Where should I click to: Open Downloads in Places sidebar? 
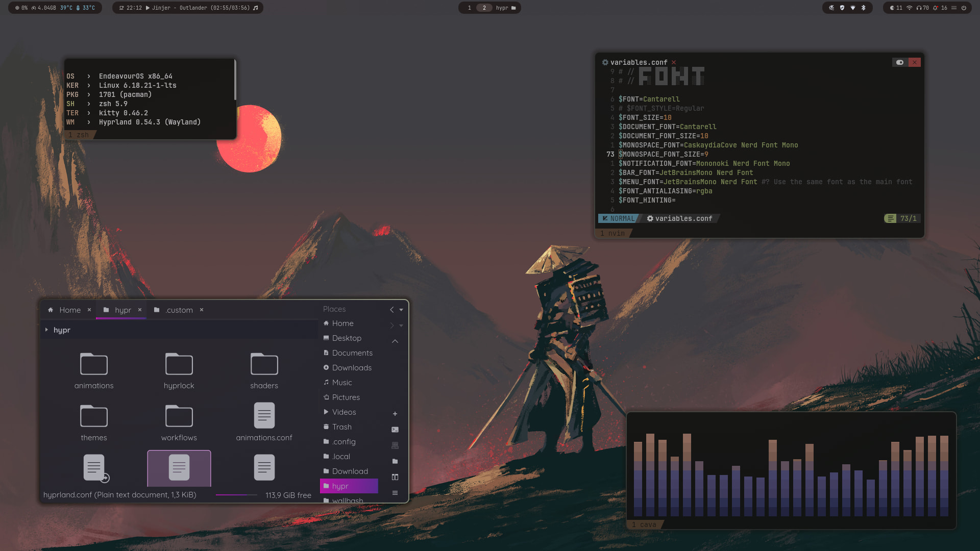(351, 368)
